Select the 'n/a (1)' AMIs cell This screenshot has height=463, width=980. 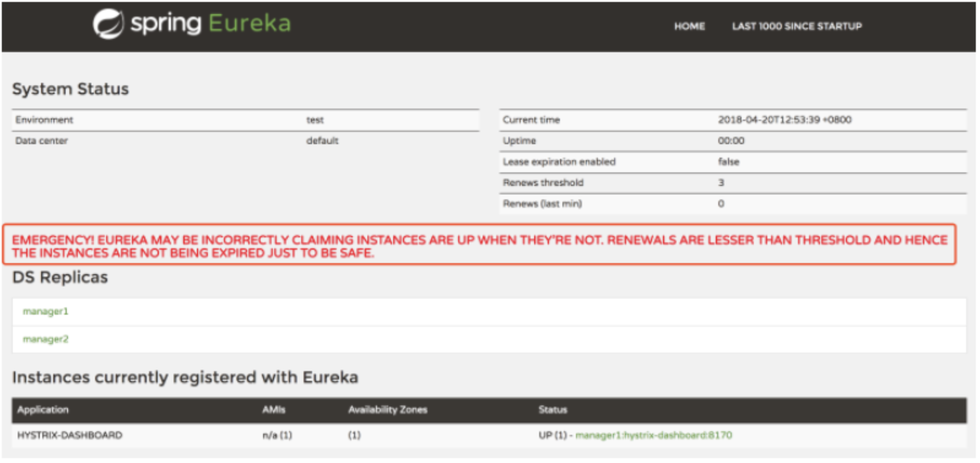click(277, 435)
